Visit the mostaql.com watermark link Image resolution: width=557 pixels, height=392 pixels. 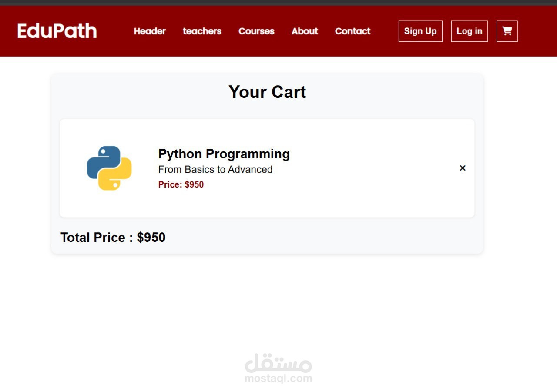(278, 379)
